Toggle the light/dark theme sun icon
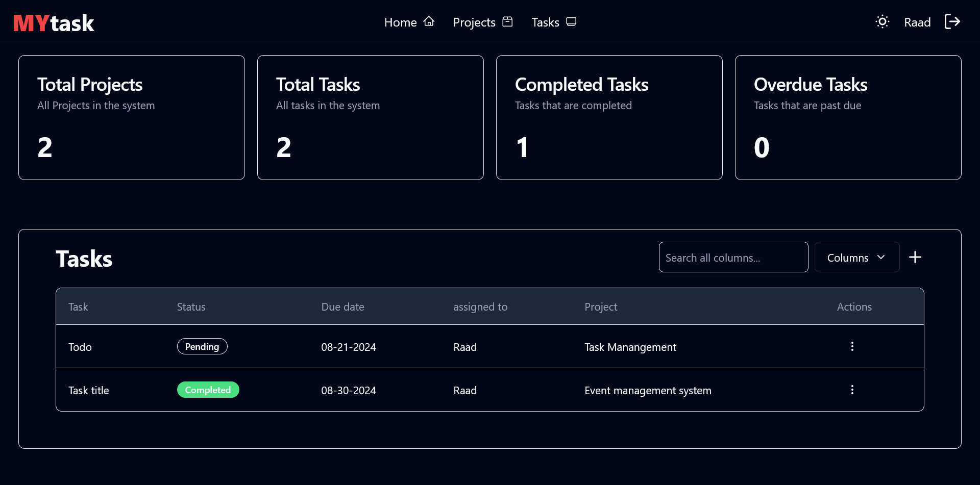Screen dimensions: 980x485 click(x=882, y=22)
